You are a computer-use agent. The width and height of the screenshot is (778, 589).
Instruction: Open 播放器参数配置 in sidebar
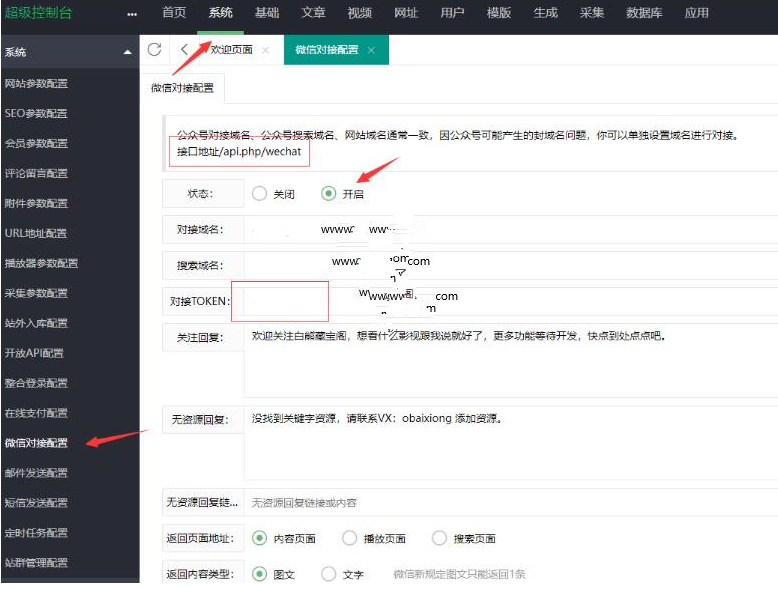[42, 263]
